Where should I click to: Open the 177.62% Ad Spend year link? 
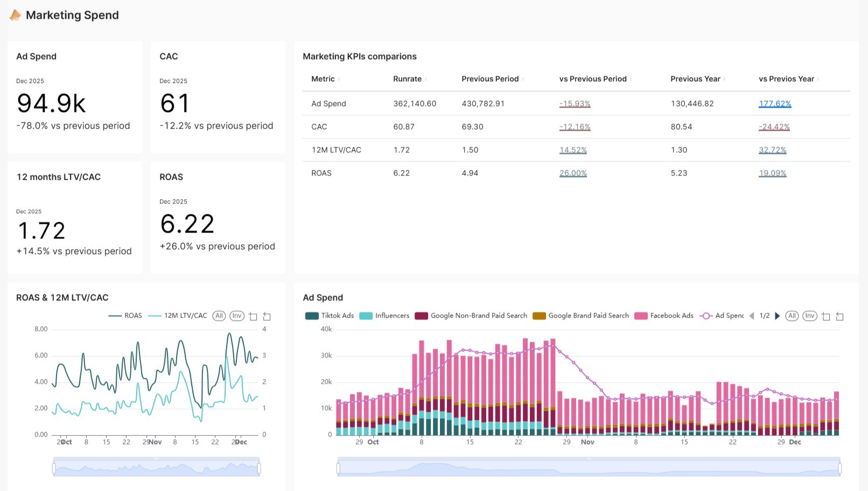coord(775,104)
